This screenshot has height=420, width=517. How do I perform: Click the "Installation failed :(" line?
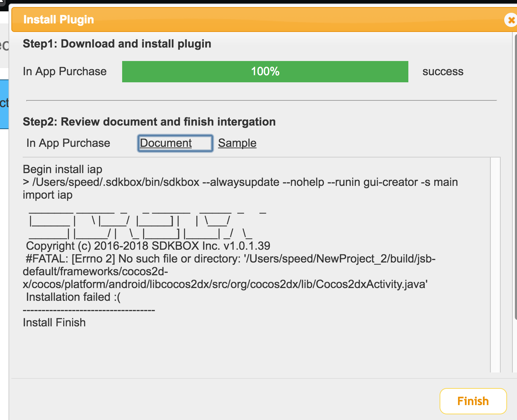coord(73,297)
